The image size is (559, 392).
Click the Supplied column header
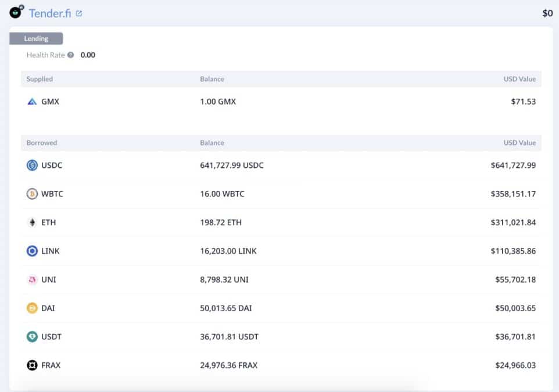pyautogui.click(x=40, y=79)
